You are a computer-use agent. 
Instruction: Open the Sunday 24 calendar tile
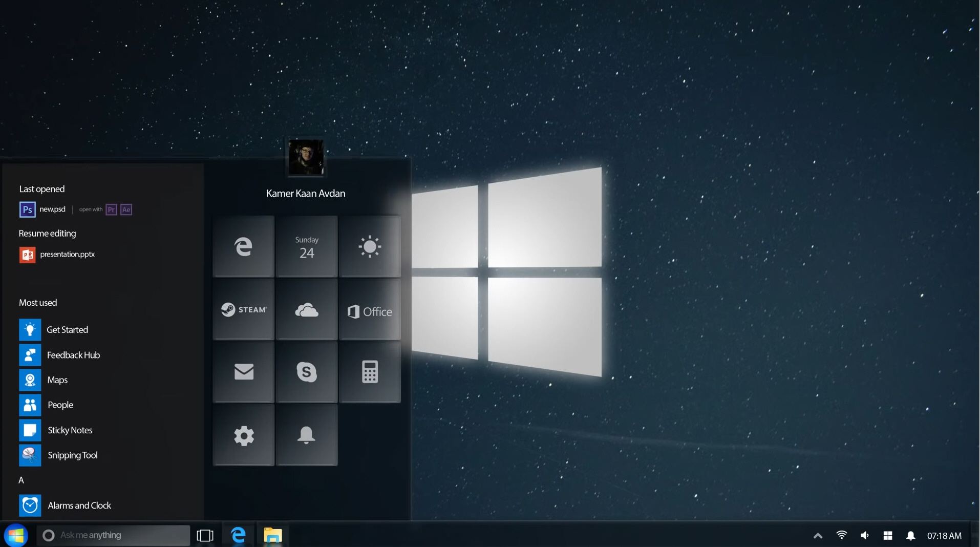tap(307, 246)
